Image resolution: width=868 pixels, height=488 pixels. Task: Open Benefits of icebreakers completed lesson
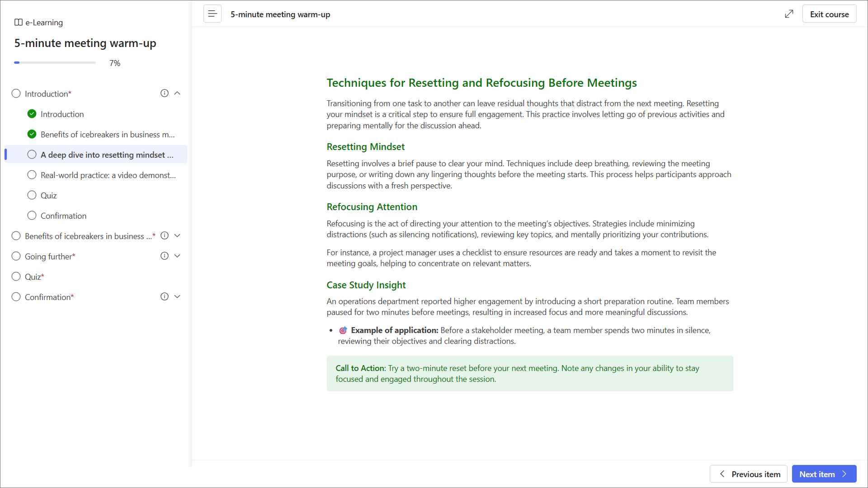[x=107, y=134]
